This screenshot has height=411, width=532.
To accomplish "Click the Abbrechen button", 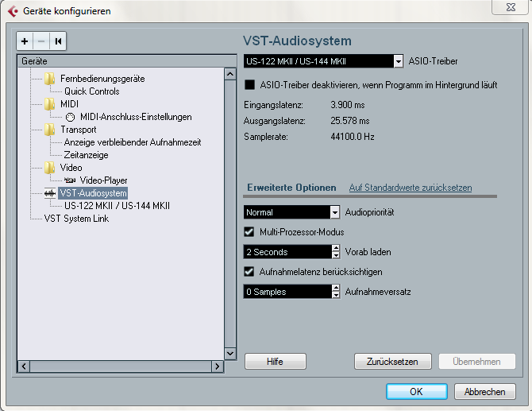I will 485,392.
